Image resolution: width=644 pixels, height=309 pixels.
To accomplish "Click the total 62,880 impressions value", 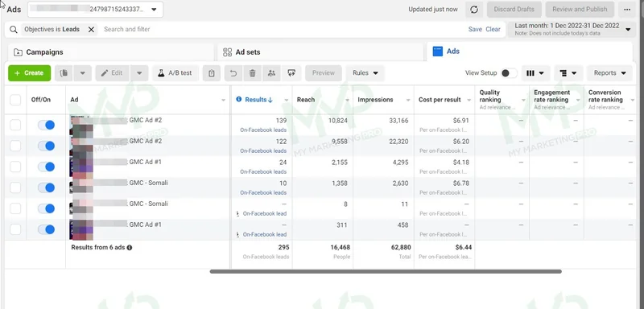I will tap(400, 247).
